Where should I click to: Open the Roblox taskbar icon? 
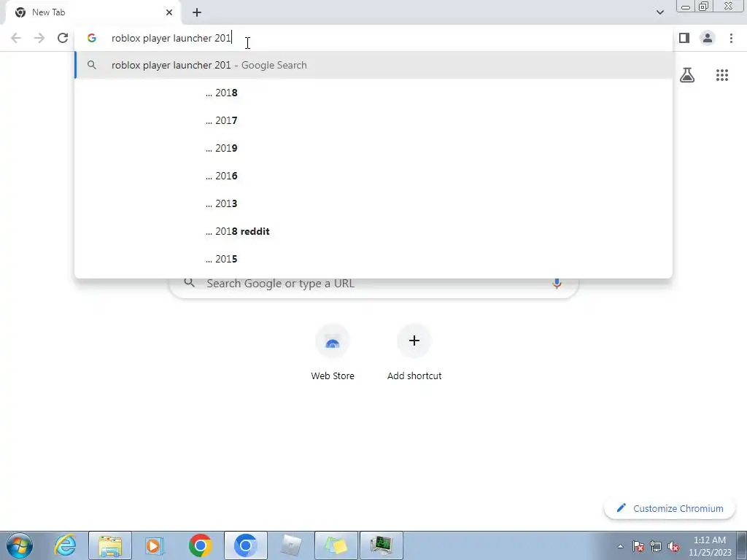point(290,545)
